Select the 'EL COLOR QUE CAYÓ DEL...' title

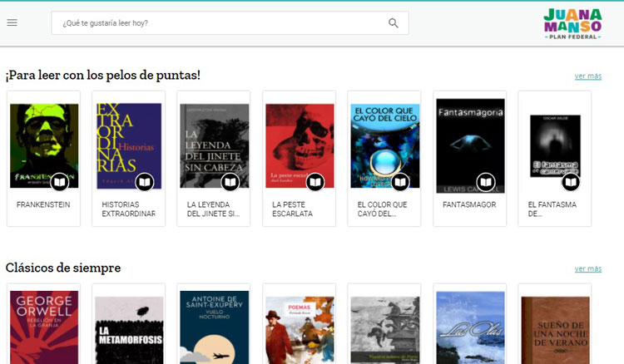click(382, 209)
